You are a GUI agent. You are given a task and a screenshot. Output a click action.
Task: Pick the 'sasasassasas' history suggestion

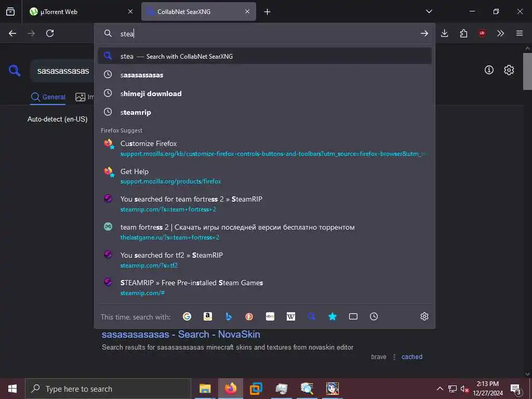[264, 75]
